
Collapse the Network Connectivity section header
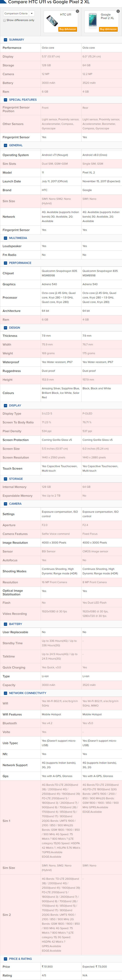[x=61, y=693]
